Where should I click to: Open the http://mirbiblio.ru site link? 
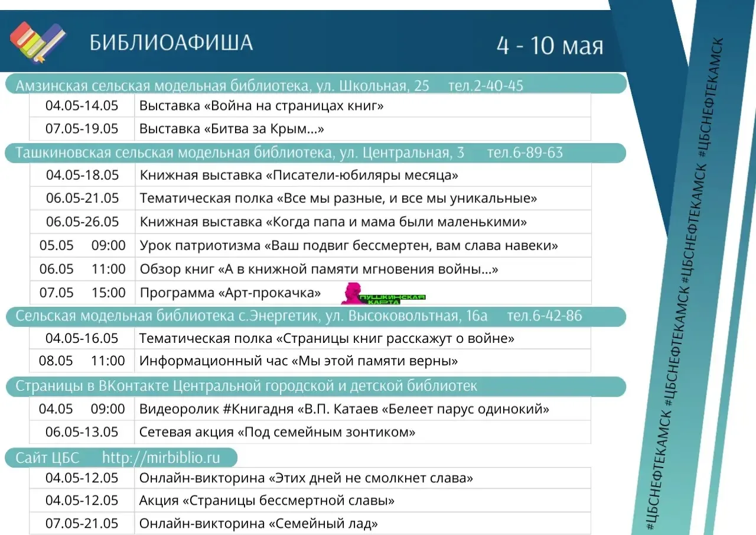pos(161,458)
